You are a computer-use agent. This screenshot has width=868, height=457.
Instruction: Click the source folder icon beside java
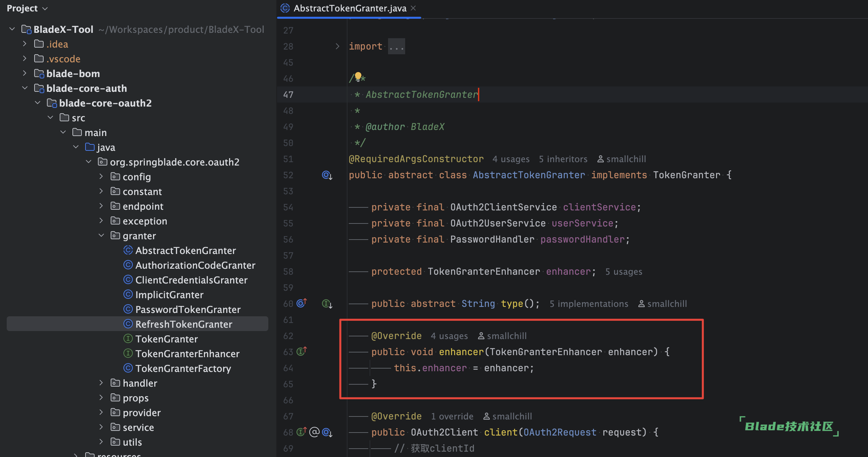point(90,147)
